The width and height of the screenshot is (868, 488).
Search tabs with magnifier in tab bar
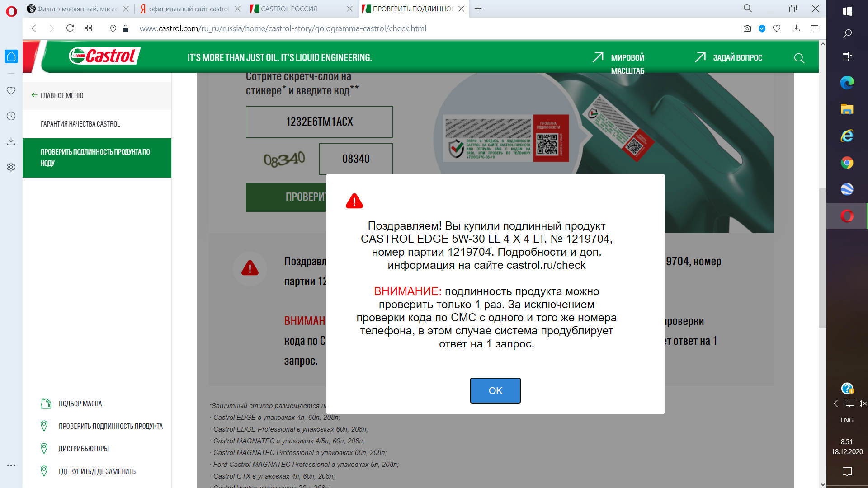[748, 9]
